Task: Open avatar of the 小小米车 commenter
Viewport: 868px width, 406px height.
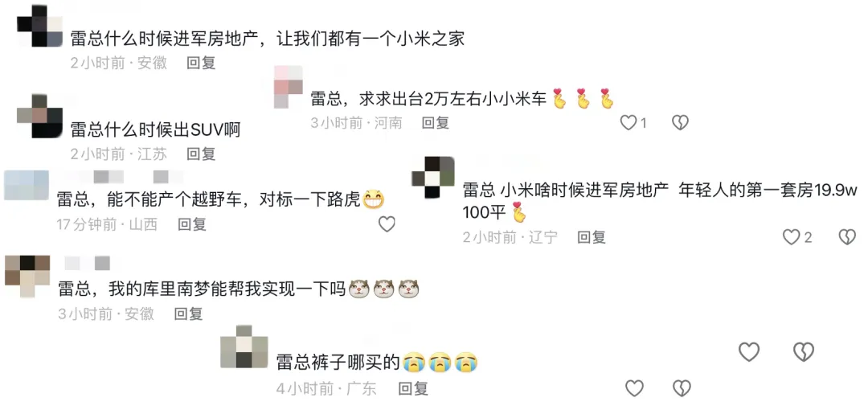Action: pos(289,87)
